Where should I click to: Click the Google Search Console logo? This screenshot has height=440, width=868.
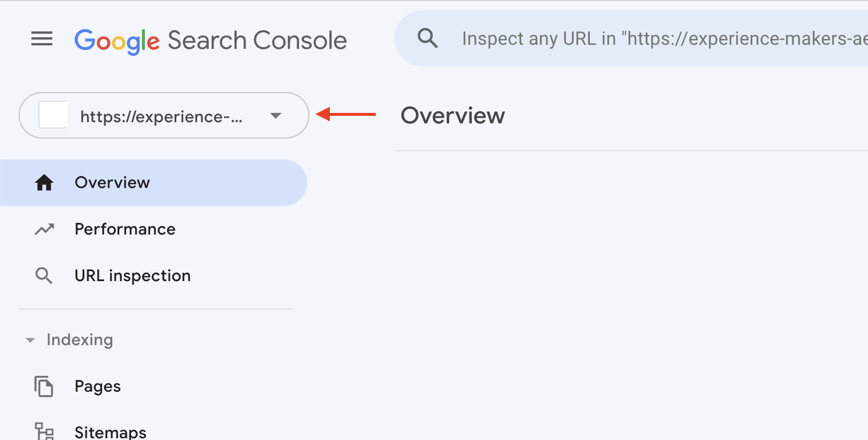pos(211,41)
